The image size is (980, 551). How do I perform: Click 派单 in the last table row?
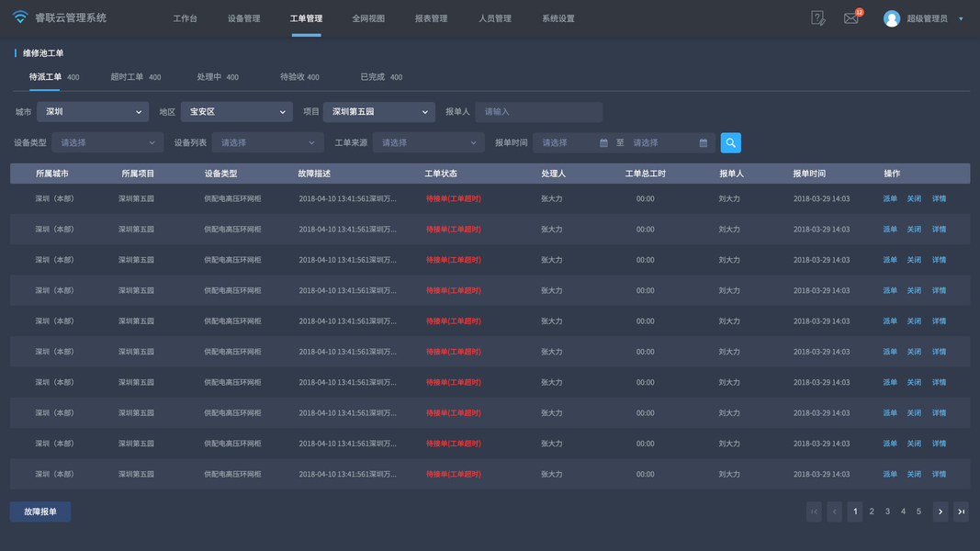890,474
